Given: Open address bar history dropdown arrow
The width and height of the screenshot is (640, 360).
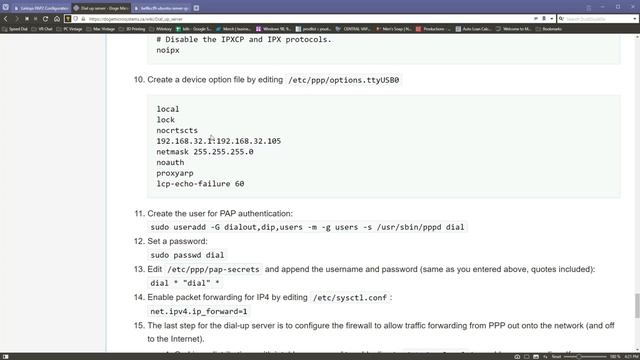Looking at the screenshot, I should pos(552,19).
